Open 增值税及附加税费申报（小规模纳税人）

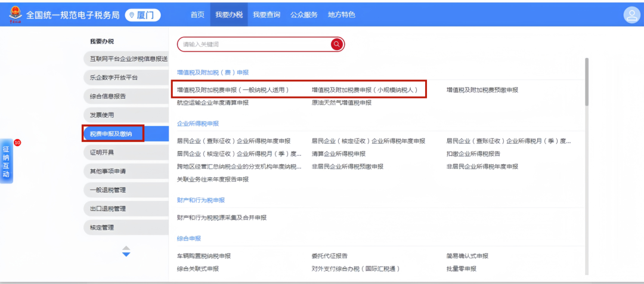coord(364,89)
